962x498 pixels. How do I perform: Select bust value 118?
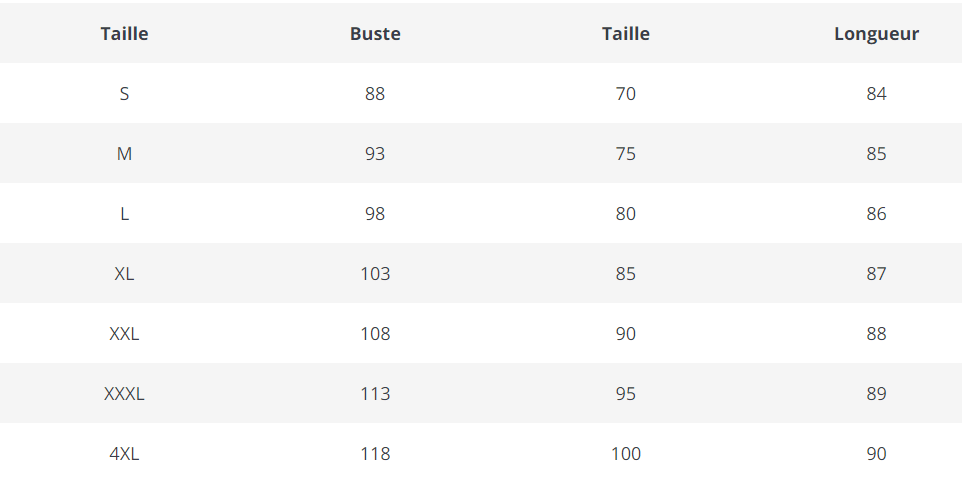pyautogui.click(x=375, y=454)
